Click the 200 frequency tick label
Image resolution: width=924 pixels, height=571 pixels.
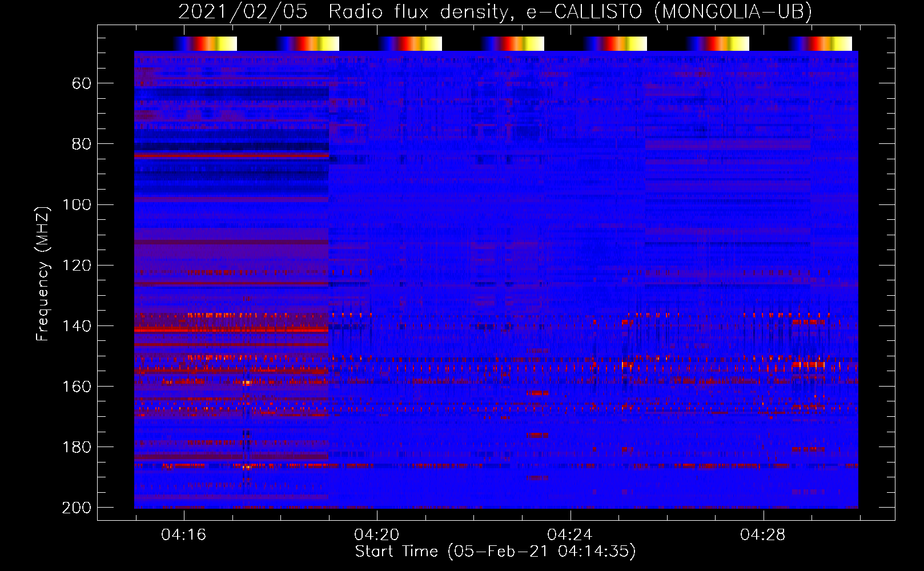[77, 508]
